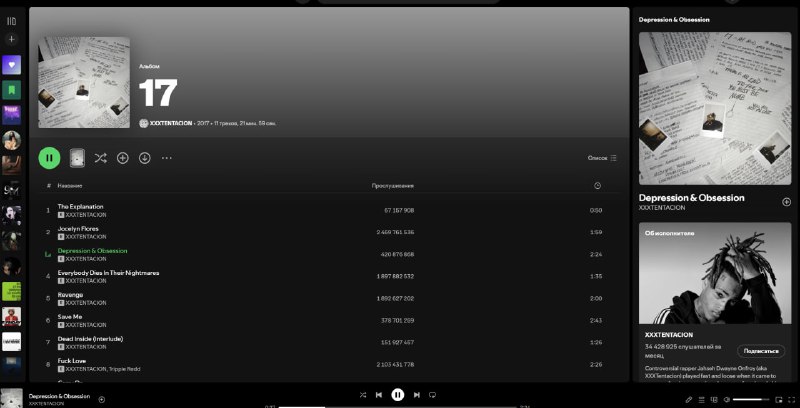Add album 17 to your library
This screenshot has width=800, height=408.
[123, 158]
